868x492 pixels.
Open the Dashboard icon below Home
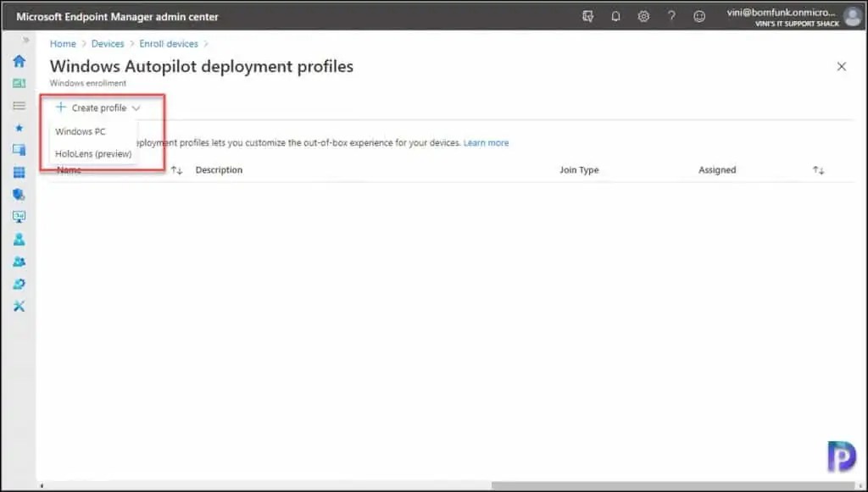point(19,83)
